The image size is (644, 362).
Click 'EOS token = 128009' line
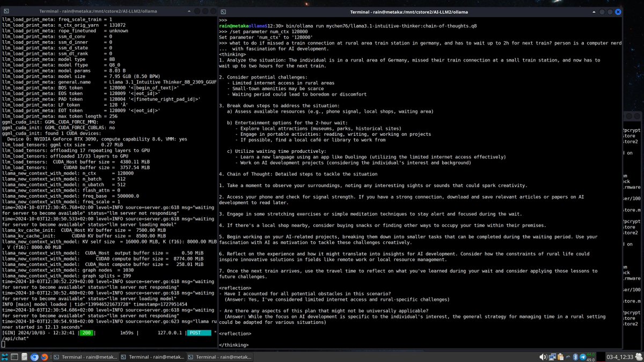[80, 94]
